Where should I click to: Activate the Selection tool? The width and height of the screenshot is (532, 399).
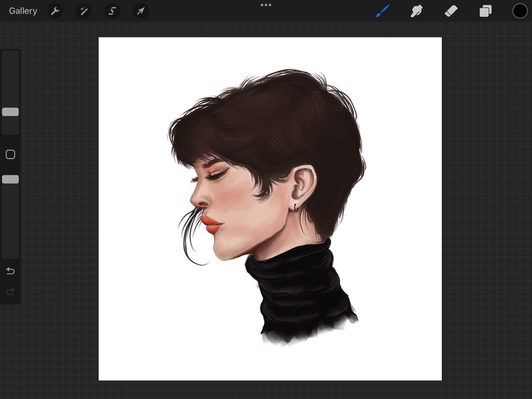click(x=112, y=11)
